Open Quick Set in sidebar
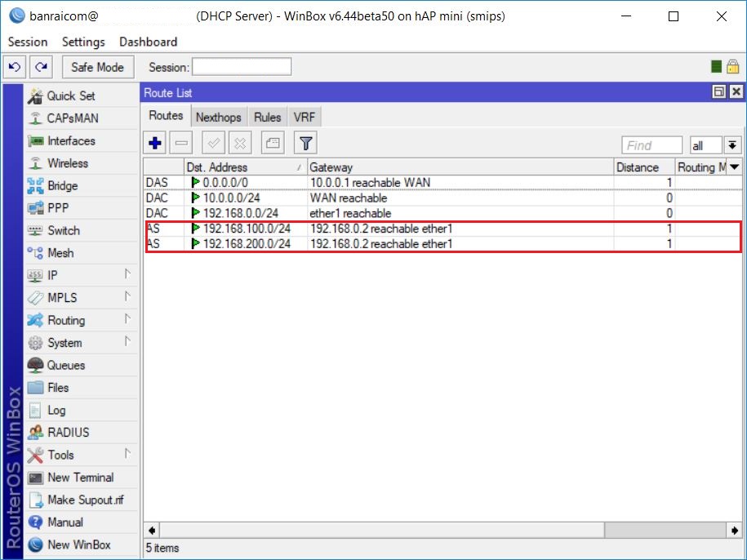Viewport: 747px width, 560px height. coord(81,96)
